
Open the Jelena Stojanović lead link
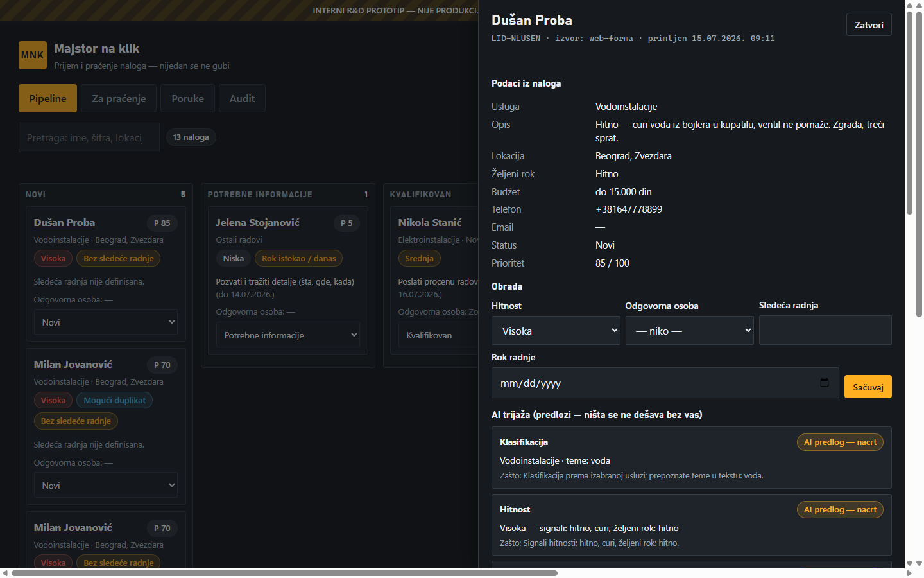pyautogui.click(x=257, y=222)
